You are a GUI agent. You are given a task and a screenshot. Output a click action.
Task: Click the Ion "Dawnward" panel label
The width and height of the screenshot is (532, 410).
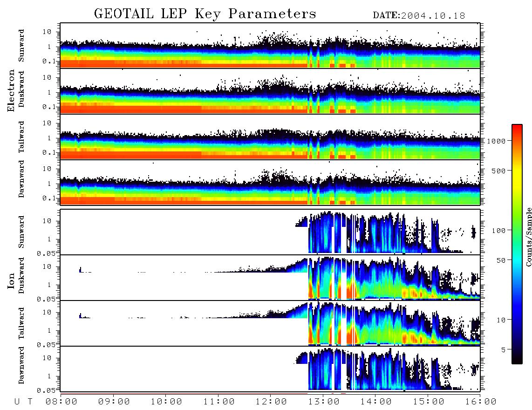[x=21, y=365]
